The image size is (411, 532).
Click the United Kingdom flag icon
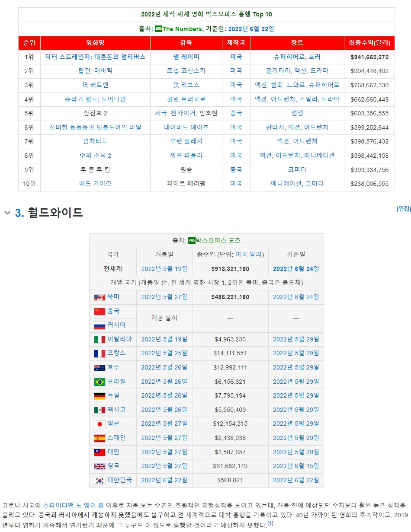(x=100, y=466)
